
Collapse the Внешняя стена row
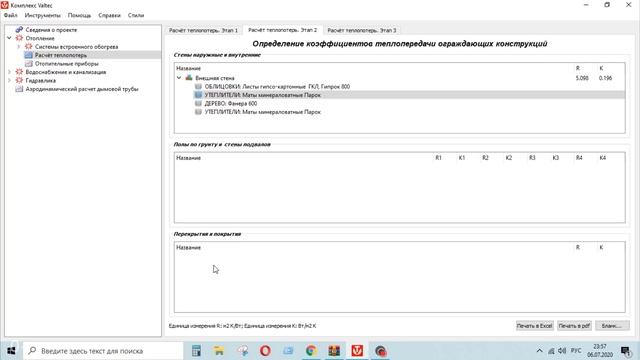179,78
